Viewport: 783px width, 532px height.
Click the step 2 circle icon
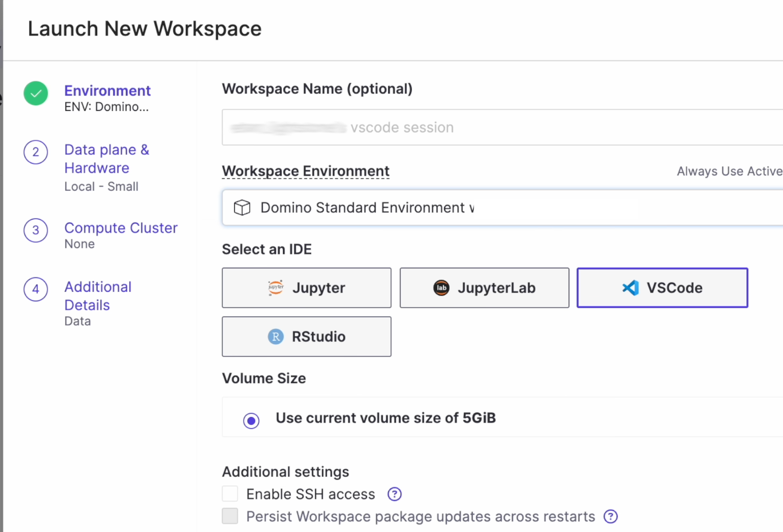pos(36,152)
